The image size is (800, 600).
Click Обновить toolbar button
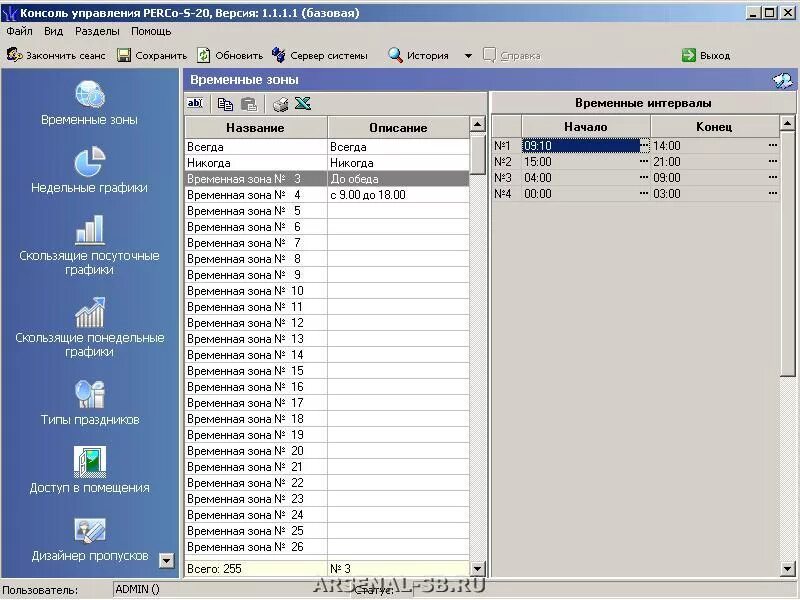(x=231, y=55)
